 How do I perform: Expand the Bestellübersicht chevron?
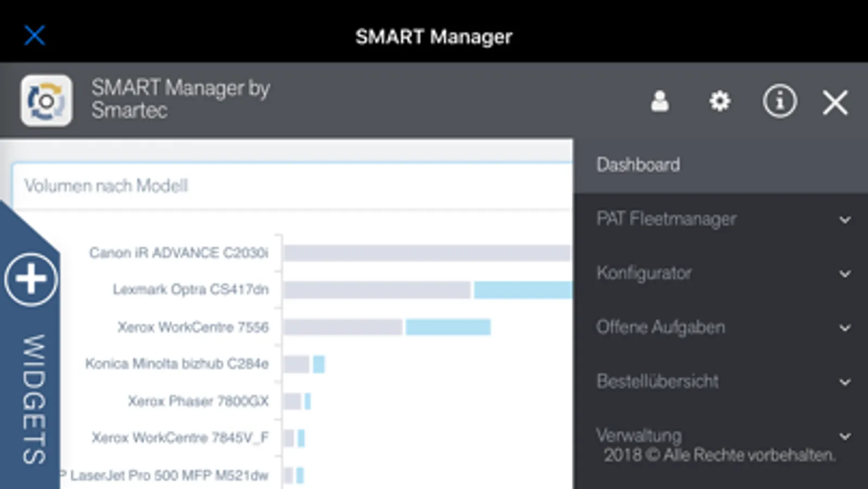[x=845, y=383]
